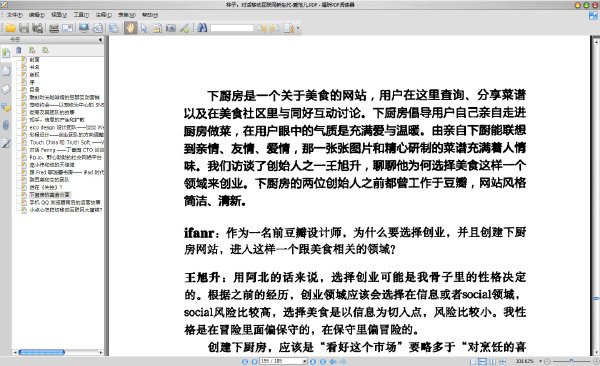The width and height of the screenshot is (600, 366).
Task: Switch to the Bookmarks sidebar panel icon
Action: click(x=6, y=53)
